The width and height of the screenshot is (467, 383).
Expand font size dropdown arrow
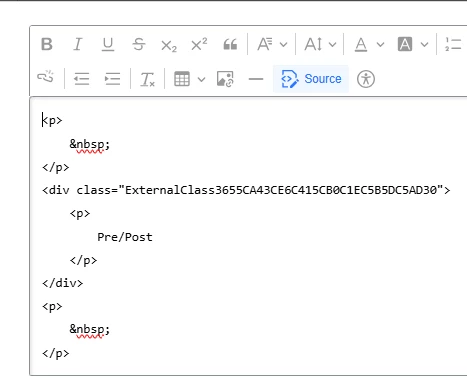tap(332, 44)
